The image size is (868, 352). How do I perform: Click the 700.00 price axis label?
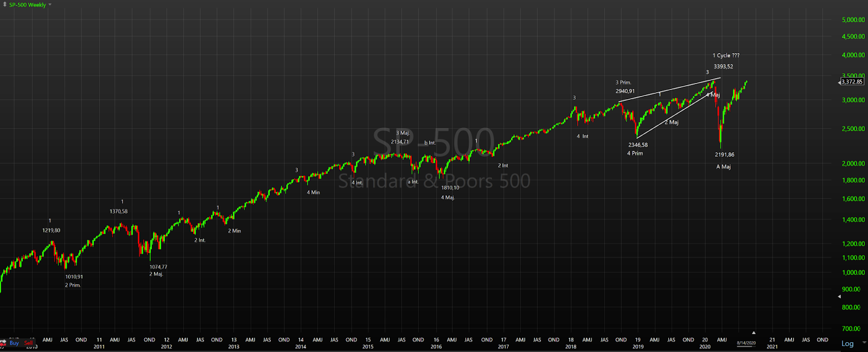tap(851, 329)
